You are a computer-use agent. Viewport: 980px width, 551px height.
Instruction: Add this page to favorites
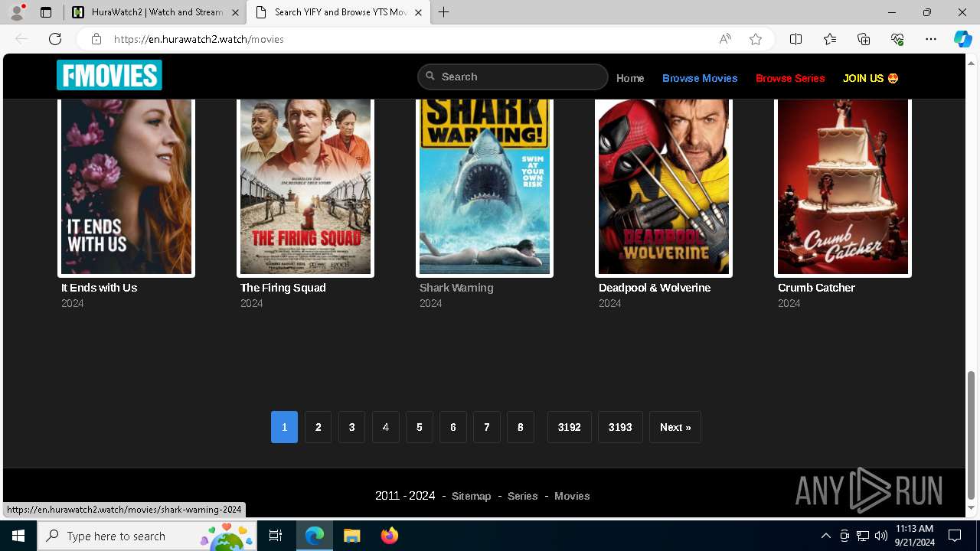pyautogui.click(x=756, y=39)
